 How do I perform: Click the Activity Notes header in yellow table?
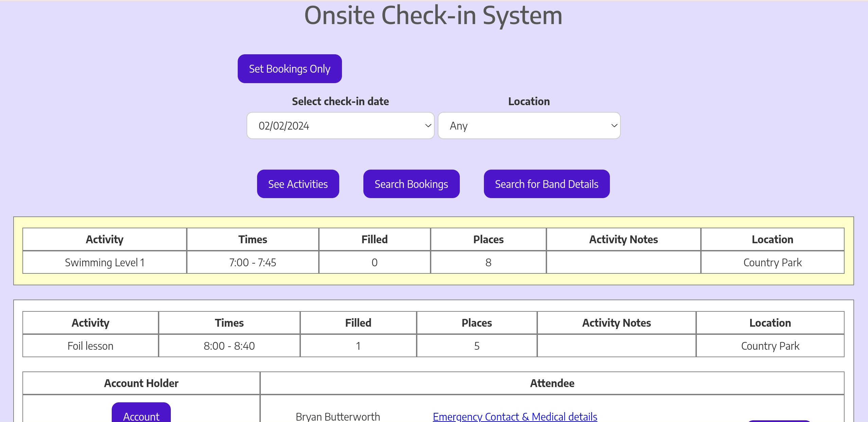point(623,239)
